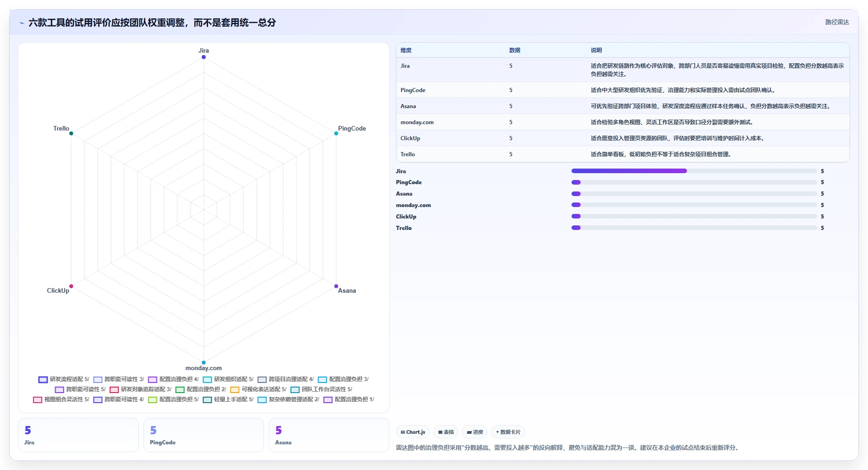Toggle legend item 配置治理负担 2/

point(201,389)
